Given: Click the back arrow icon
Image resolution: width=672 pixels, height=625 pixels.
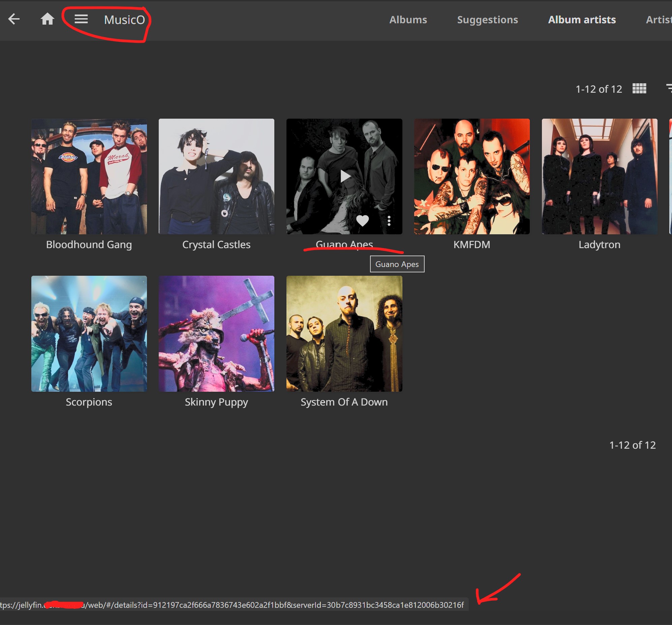Looking at the screenshot, I should (14, 19).
